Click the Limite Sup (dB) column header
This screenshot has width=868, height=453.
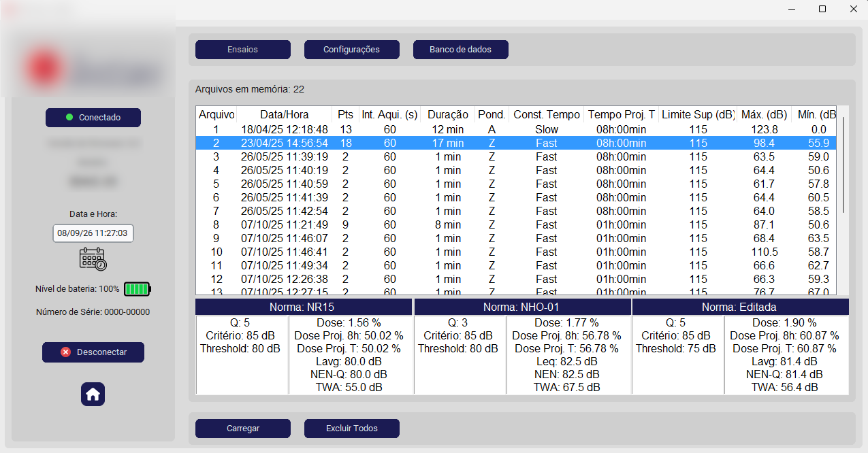[x=698, y=115]
